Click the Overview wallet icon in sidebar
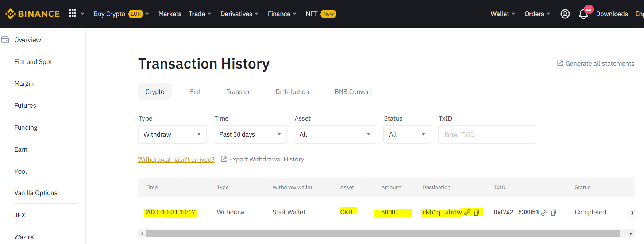 coord(5,39)
